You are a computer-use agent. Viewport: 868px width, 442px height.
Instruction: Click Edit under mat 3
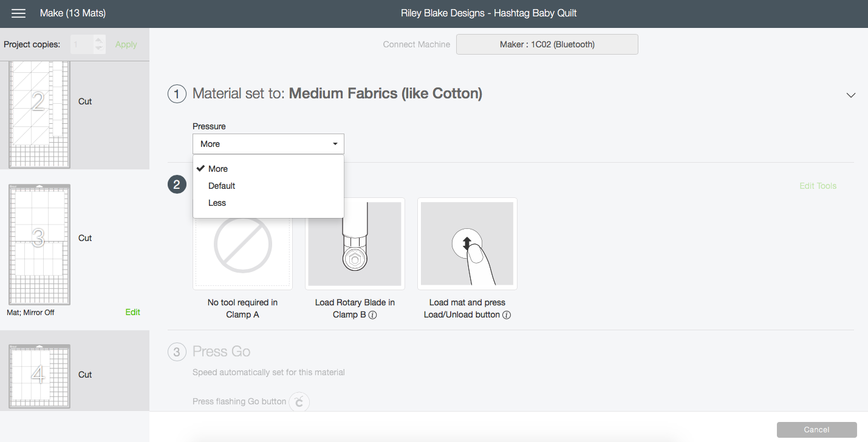click(132, 312)
